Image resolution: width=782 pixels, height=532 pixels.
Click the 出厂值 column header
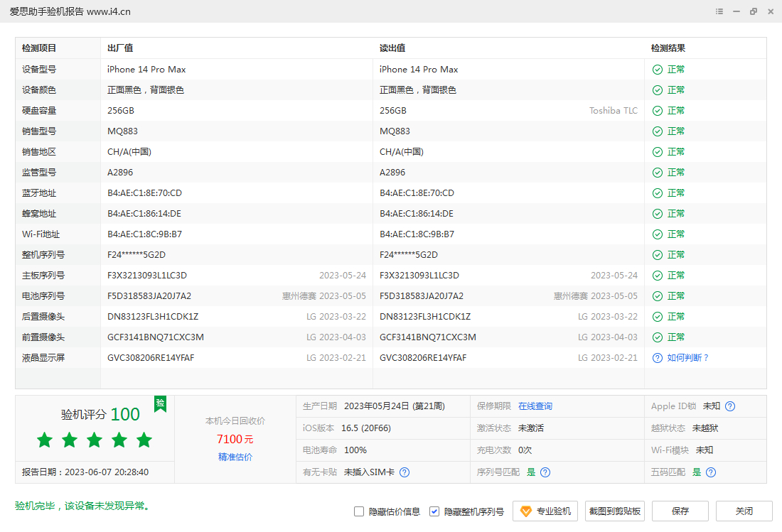tap(120, 48)
